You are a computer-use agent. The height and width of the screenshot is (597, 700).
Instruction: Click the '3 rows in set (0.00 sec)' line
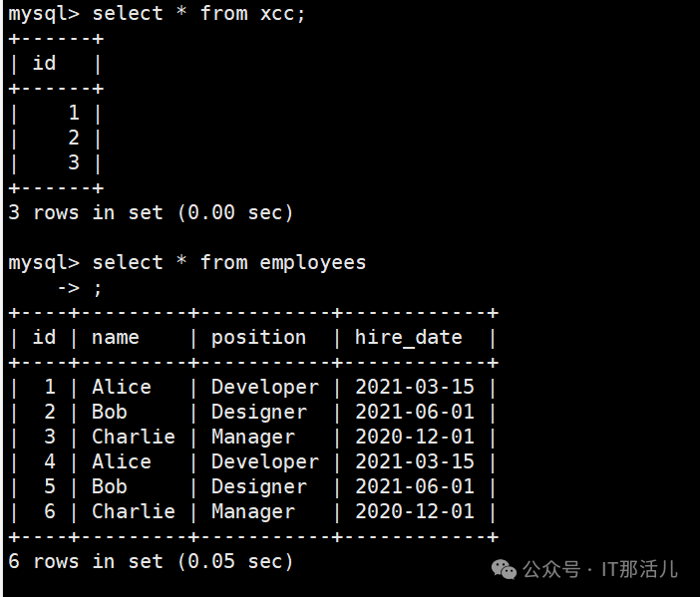point(151,213)
